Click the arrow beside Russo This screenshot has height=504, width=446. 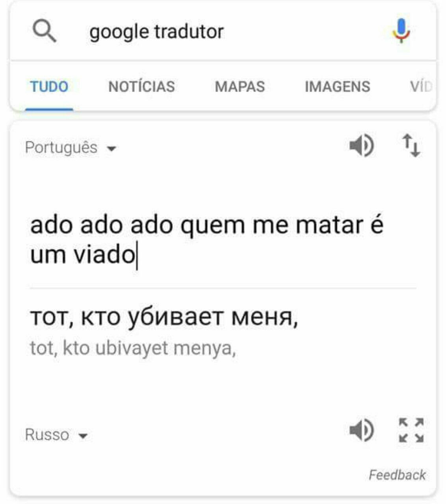coord(83,436)
